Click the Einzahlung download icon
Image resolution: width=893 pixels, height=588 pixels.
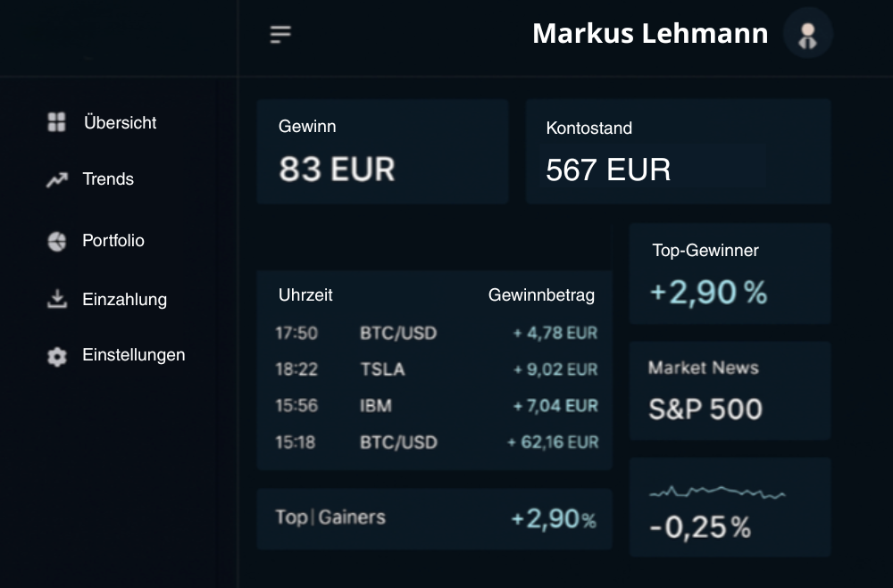coord(55,299)
